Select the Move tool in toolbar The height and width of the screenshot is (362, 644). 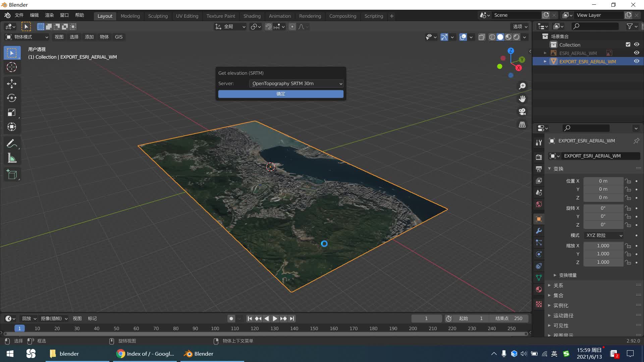12,83
